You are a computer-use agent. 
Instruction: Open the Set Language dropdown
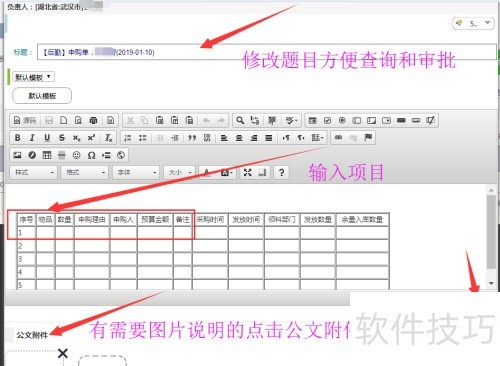tap(317, 138)
